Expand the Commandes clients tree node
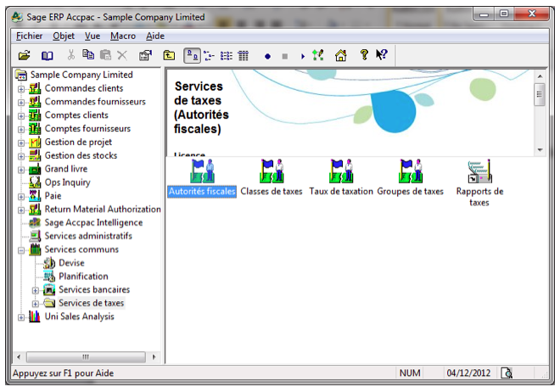This screenshot has height=392, width=560. pyautogui.click(x=21, y=89)
